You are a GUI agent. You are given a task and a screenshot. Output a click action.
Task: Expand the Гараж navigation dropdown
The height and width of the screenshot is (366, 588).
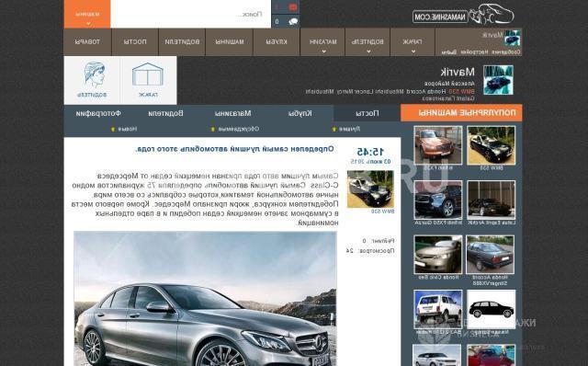click(413, 42)
